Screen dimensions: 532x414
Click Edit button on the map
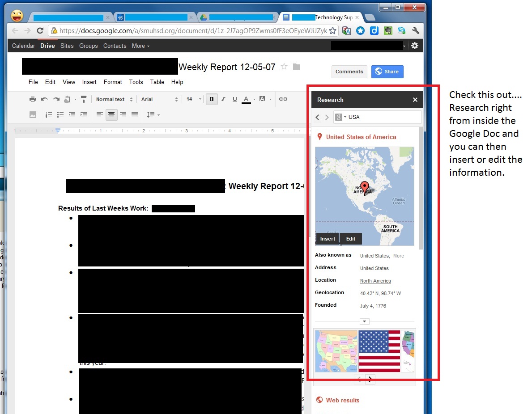click(350, 239)
